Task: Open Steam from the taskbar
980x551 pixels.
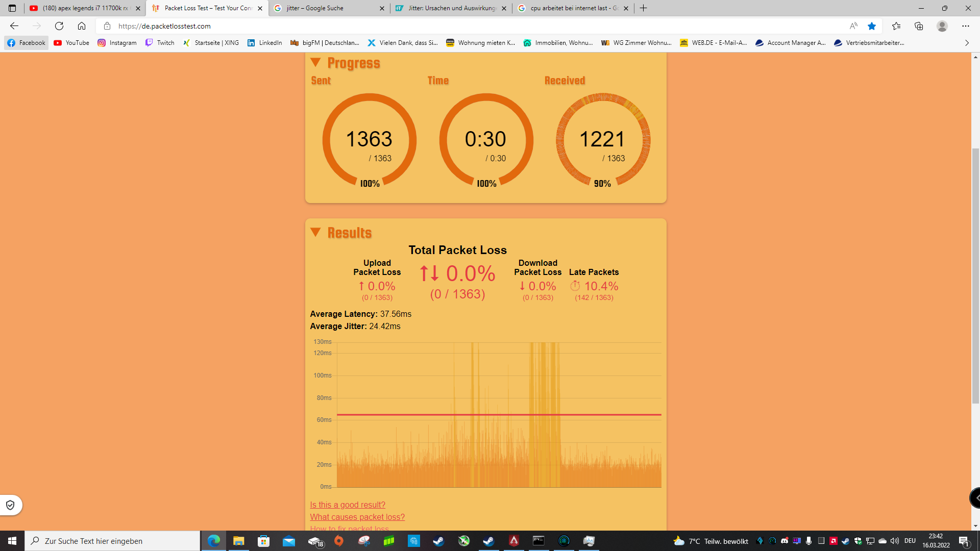Action: (438, 541)
